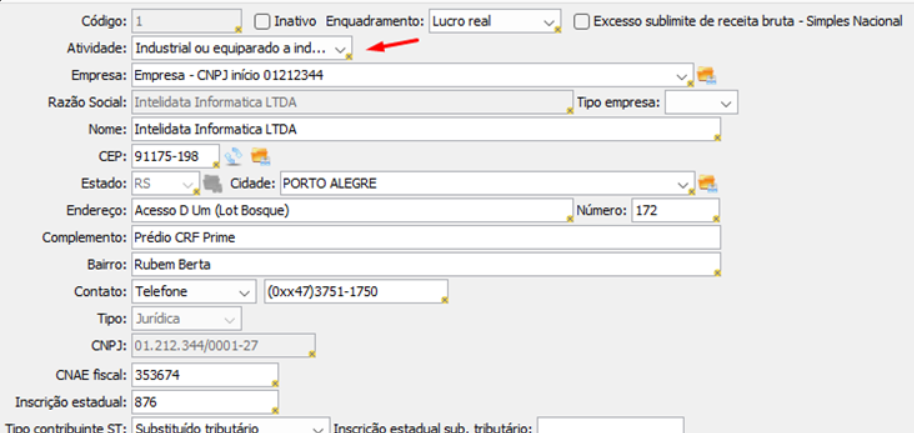Click the Bairro field with Rubem Berta
The height and width of the screenshot is (433, 914).
pyautogui.click(x=425, y=264)
